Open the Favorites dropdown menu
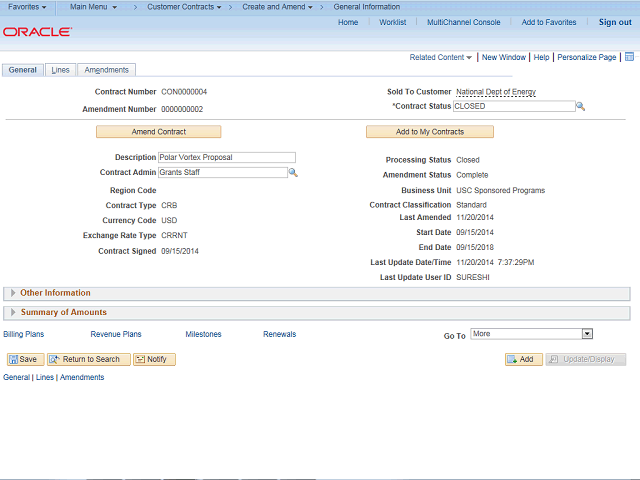 coord(27,7)
